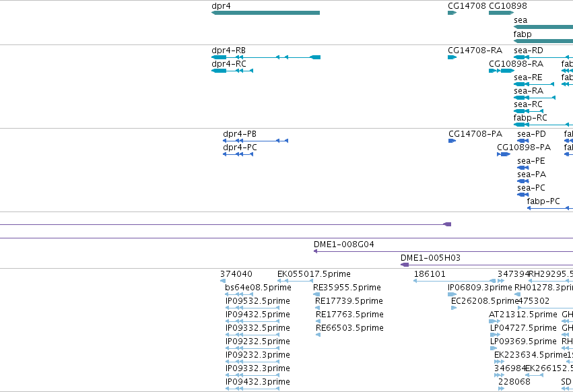Screen dimensions: 573x392
Task: Select the IP06809.3prime EST label
Action: (x=480, y=288)
